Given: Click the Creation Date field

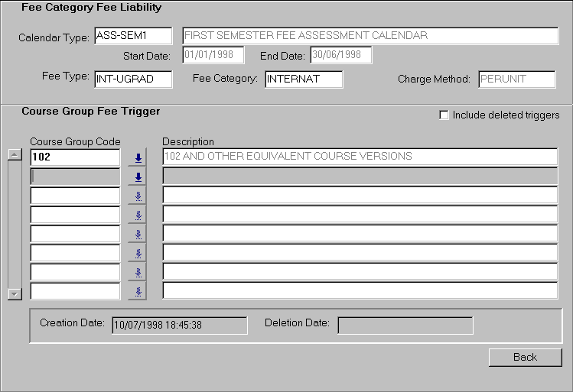Looking at the screenshot, I should (179, 325).
